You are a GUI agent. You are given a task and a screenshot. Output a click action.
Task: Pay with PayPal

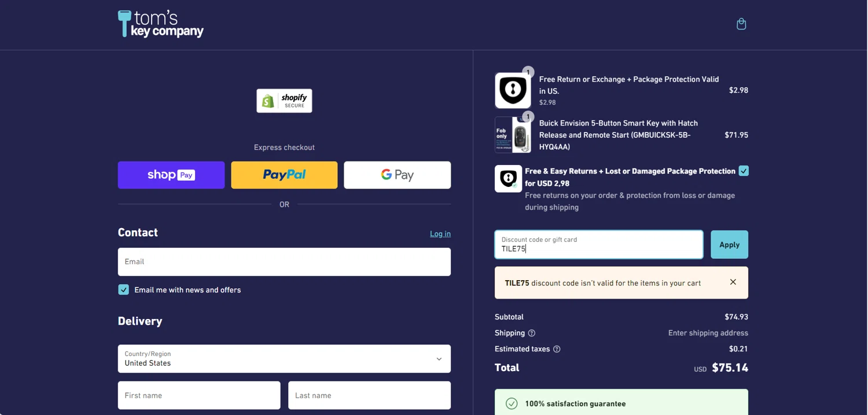284,175
